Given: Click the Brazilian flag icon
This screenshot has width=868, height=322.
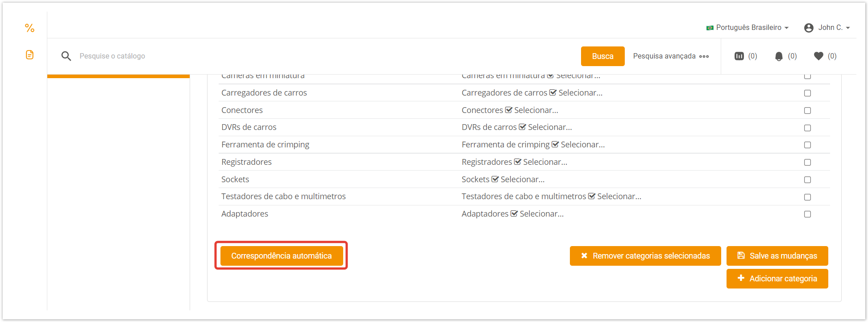Looking at the screenshot, I should (x=710, y=28).
